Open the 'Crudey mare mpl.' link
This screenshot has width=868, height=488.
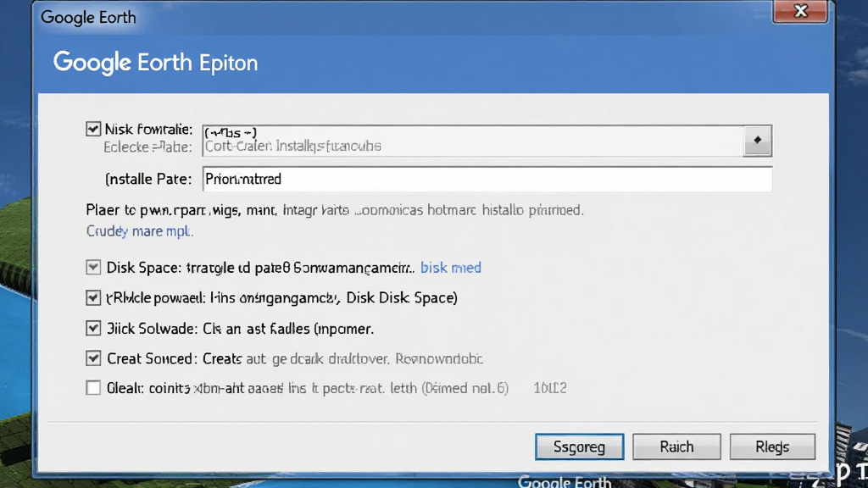click(x=140, y=230)
